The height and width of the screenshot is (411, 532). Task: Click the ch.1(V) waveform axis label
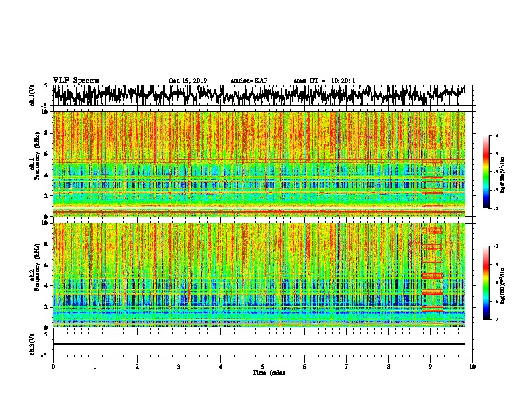[32, 95]
